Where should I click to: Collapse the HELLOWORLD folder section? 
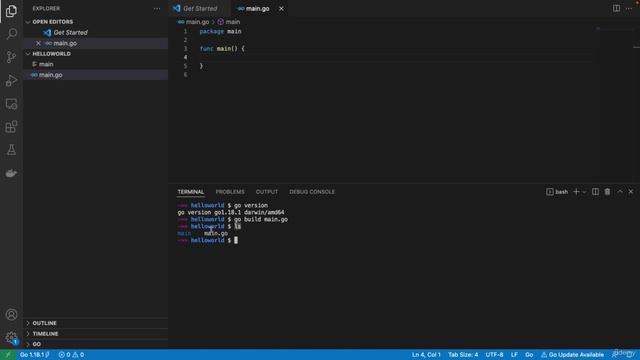click(51, 54)
